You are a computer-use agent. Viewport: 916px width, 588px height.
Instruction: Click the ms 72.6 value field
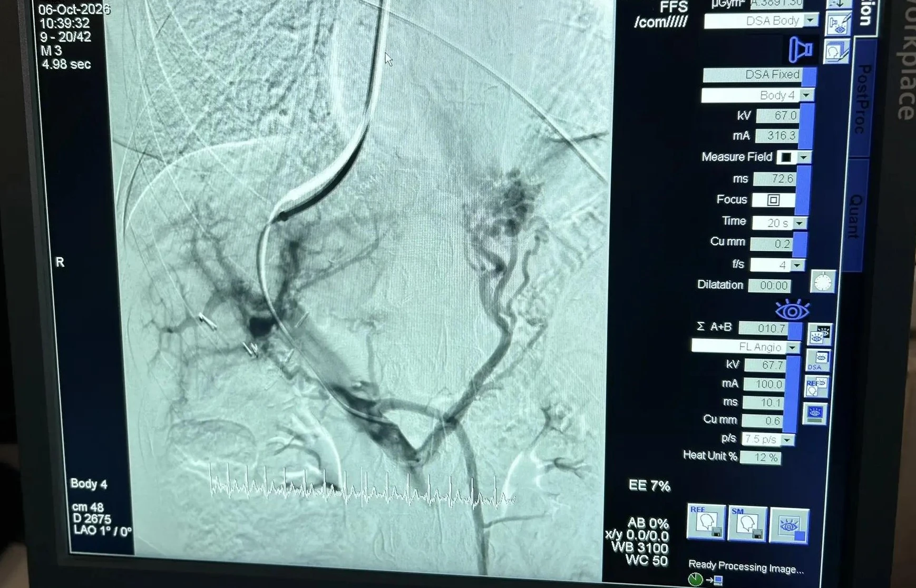[774, 179]
